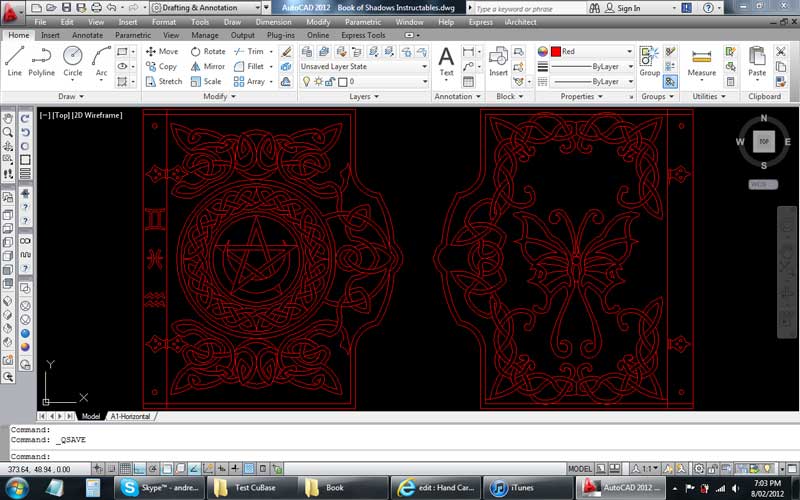Toggle layer on/off lightbulb icon
This screenshot has width=800, height=500.
pos(306,81)
